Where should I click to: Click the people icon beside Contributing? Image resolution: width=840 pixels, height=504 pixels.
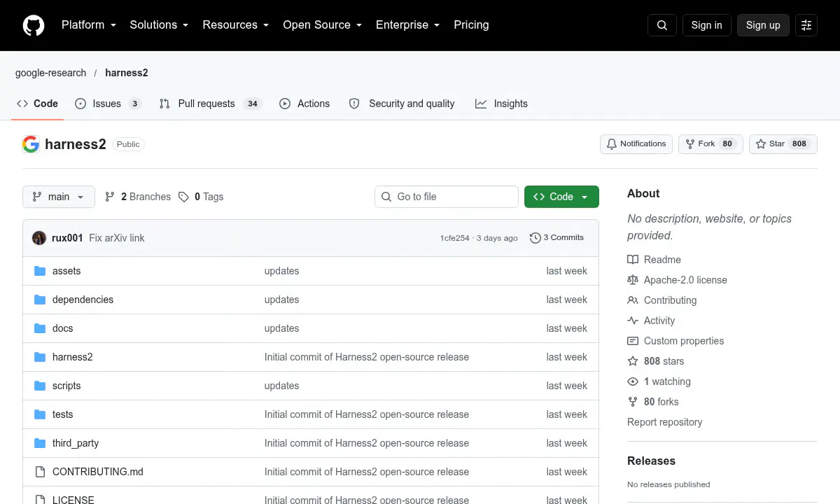633,300
